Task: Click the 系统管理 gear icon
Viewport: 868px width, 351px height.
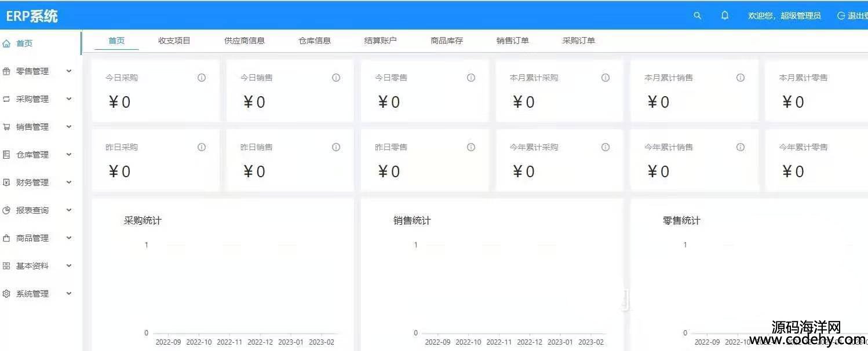Action: (6, 294)
